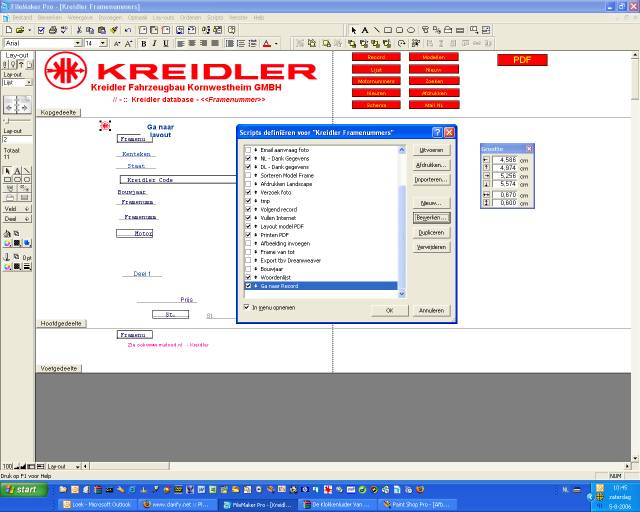The image size is (640, 512).
Task: Click the Undo arrow icon
Action: [128, 30]
